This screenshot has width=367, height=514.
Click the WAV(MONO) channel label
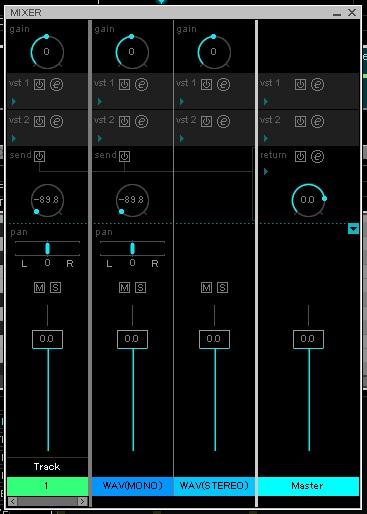(132, 486)
